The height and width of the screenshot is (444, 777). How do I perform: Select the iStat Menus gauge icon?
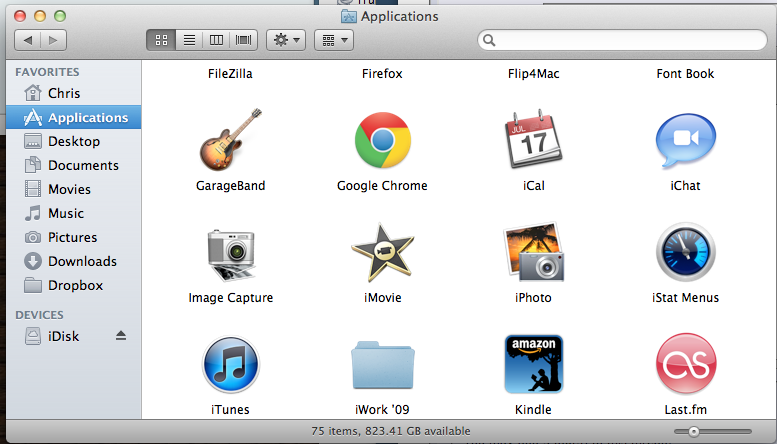coord(686,252)
